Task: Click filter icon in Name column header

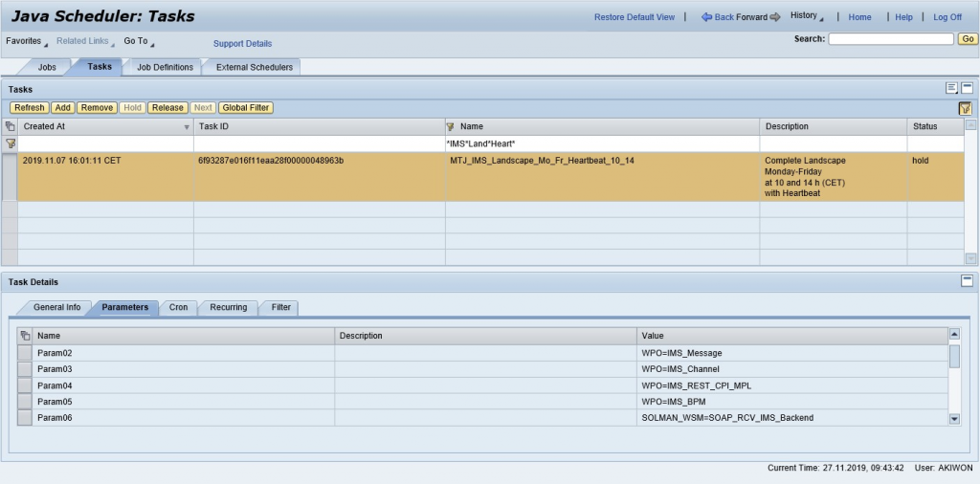Action: (x=450, y=126)
